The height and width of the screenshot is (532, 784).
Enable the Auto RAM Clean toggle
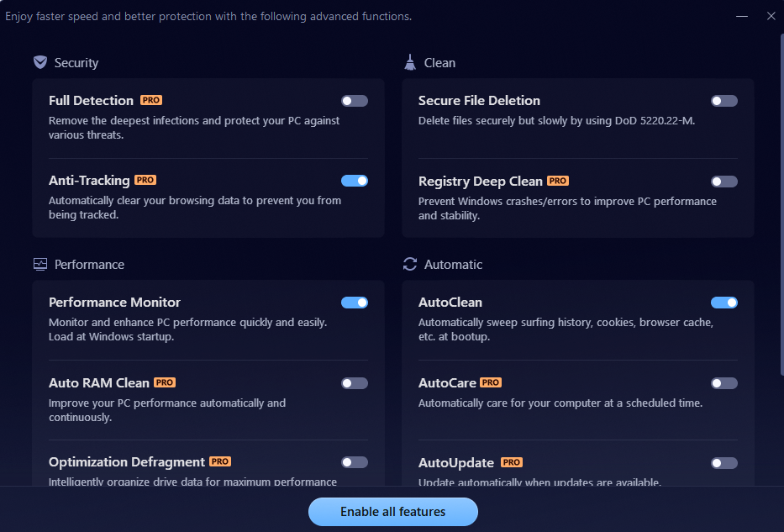coord(355,383)
